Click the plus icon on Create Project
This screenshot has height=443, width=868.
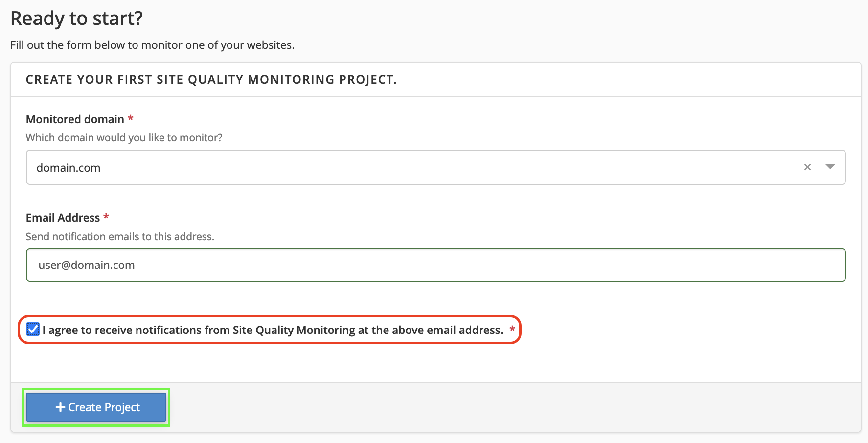pos(60,407)
